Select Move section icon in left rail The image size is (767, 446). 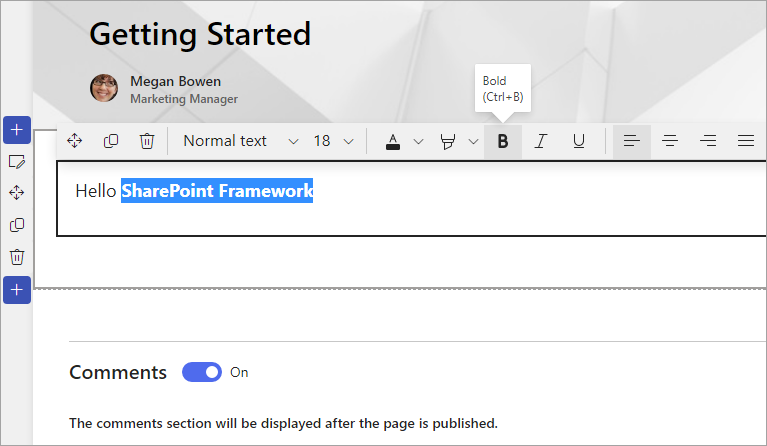point(17,193)
